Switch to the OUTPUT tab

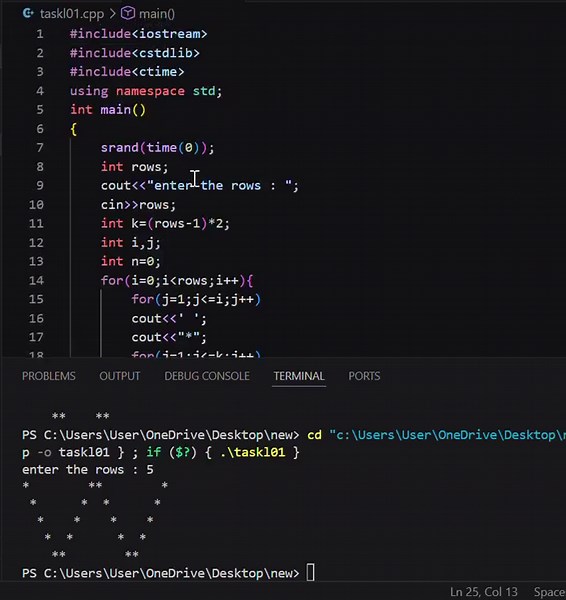[x=120, y=376]
